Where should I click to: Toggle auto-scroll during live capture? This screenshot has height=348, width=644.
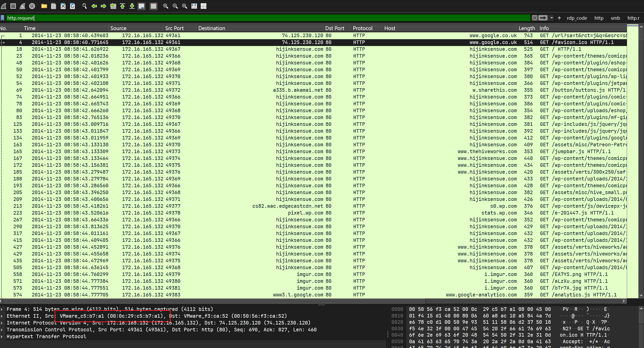tap(141, 6)
